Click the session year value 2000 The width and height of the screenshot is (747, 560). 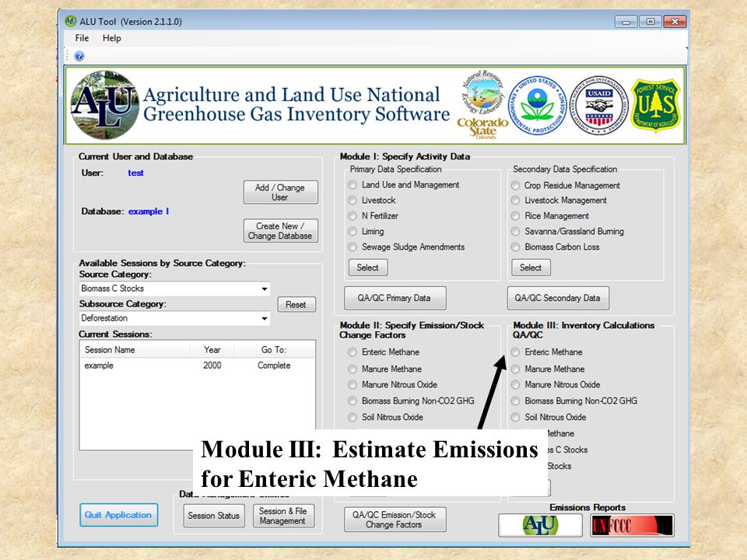point(212,366)
